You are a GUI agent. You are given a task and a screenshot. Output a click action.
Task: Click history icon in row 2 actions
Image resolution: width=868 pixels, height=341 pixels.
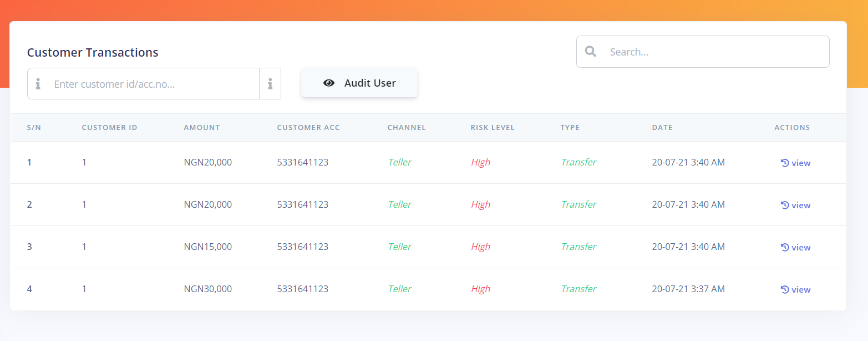point(785,205)
